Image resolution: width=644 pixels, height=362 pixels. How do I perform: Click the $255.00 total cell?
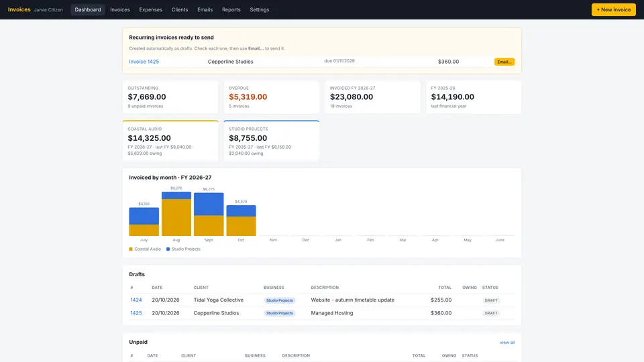coord(441,300)
